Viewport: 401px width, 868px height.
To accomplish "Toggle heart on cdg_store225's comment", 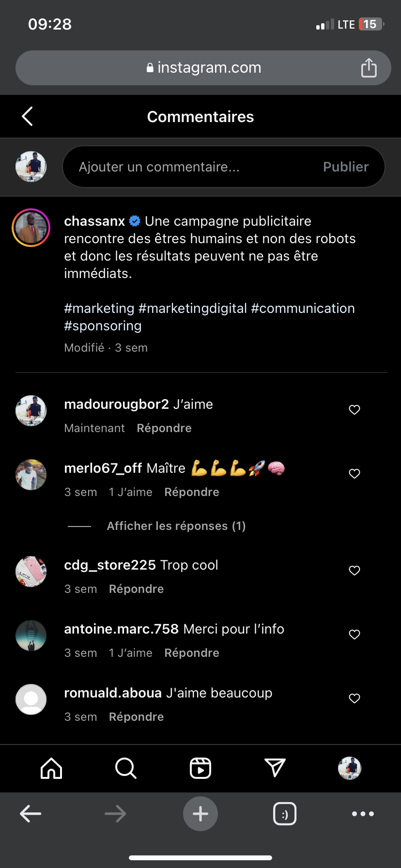I will tap(355, 571).
